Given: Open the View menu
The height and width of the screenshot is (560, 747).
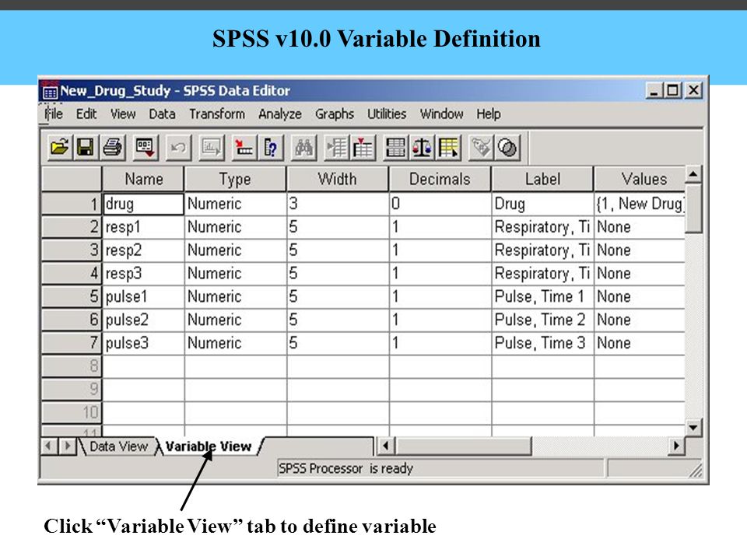Looking at the screenshot, I should click(x=123, y=114).
